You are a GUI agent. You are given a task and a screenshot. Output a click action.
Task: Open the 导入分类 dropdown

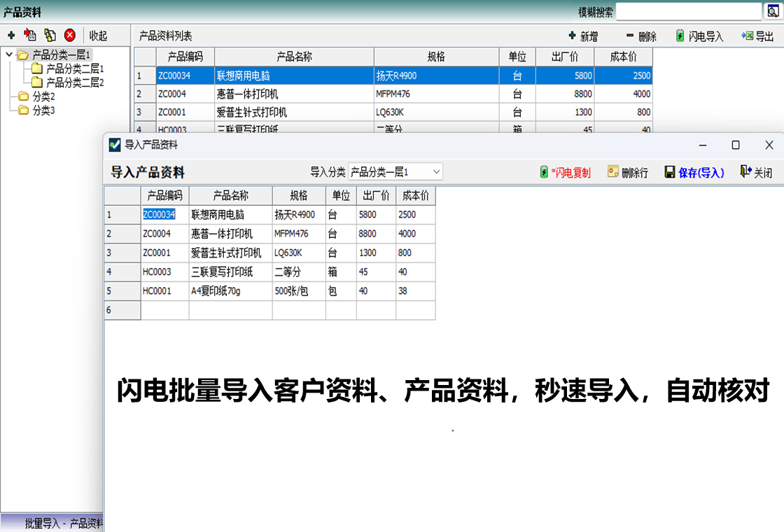click(x=436, y=171)
